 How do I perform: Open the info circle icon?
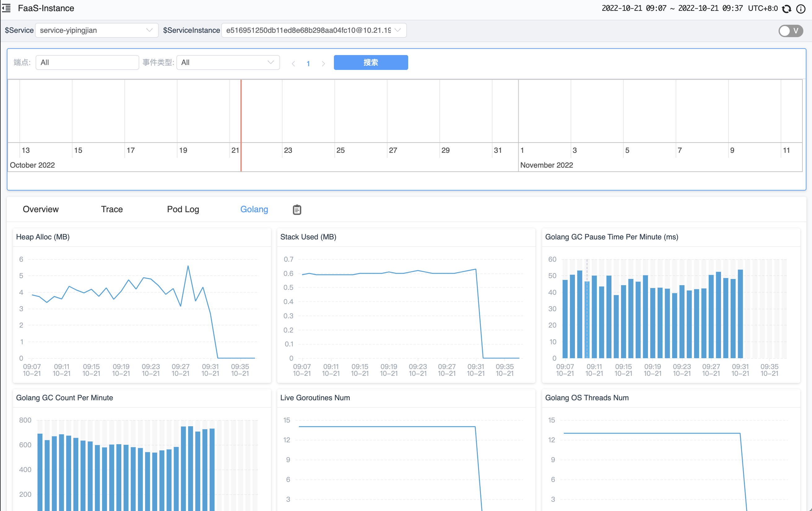(801, 9)
